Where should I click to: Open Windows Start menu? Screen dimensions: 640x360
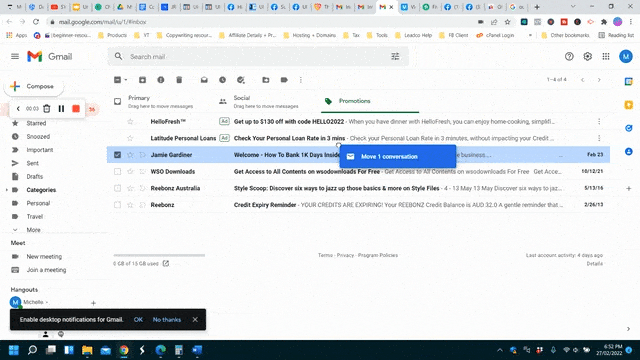point(14,350)
